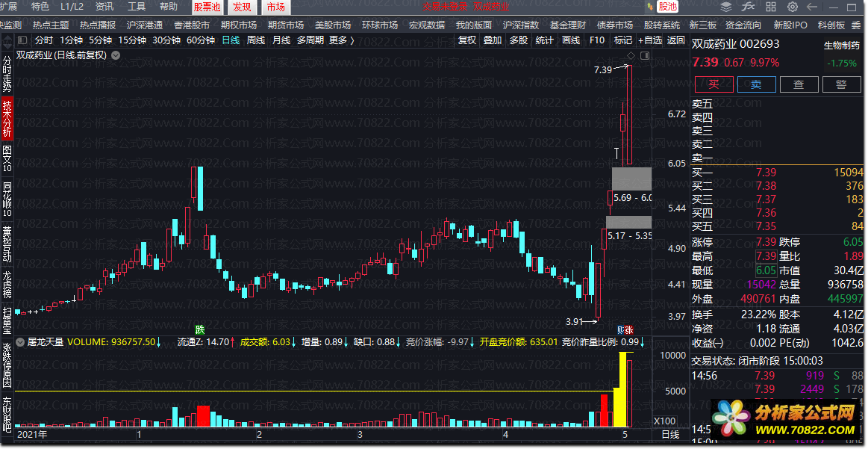Select the 月线 monthly timeframe
Viewport: 868px width, 449px height.
point(281,40)
